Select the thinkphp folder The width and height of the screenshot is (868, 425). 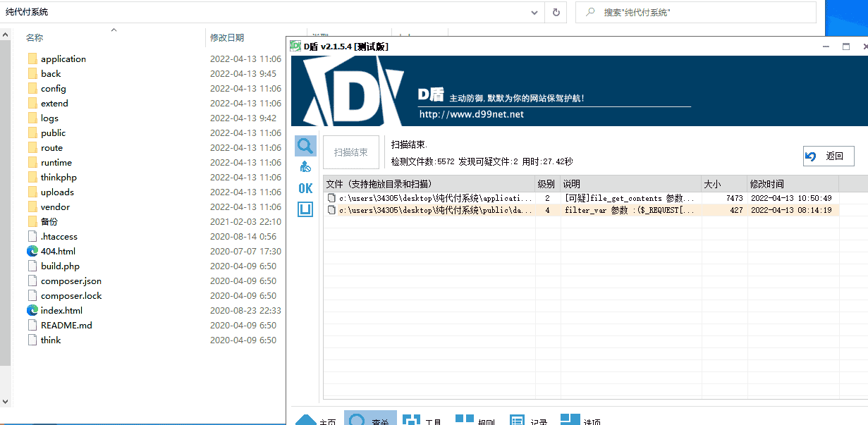point(59,177)
